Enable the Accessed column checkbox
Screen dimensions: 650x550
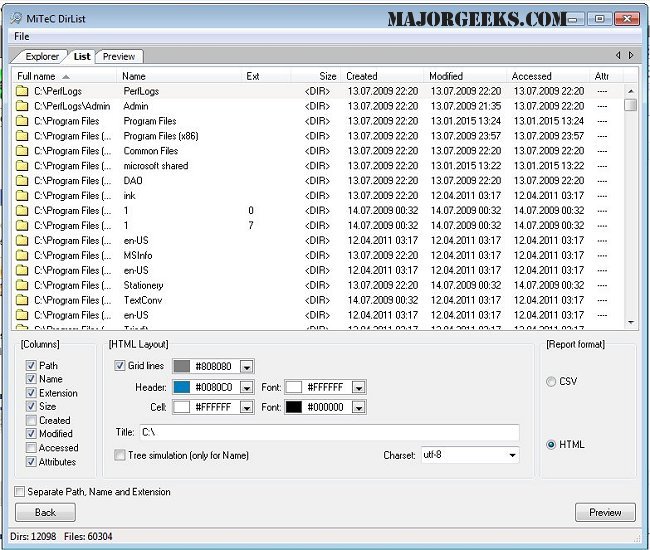(31, 448)
